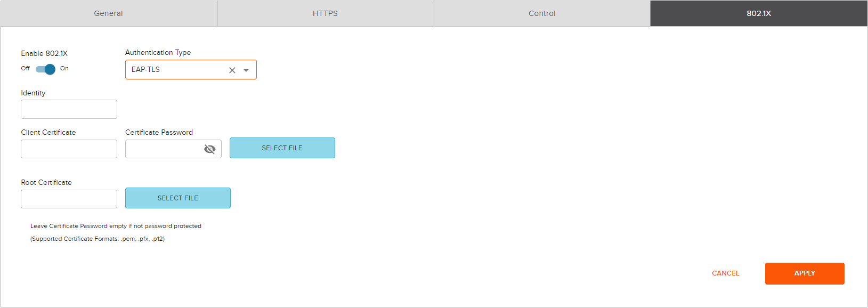Image resolution: width=868 pixels, height=308 pixels.
Task: Click SELECT FILE for Client Certificate
Action: pyautogui.click(x=282, y=148)
